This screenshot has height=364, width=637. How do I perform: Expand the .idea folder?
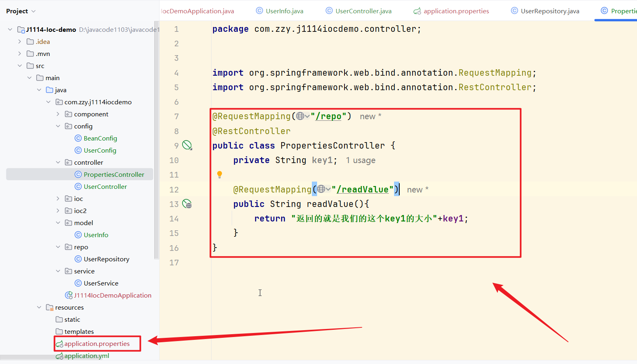tap(20, 41)
